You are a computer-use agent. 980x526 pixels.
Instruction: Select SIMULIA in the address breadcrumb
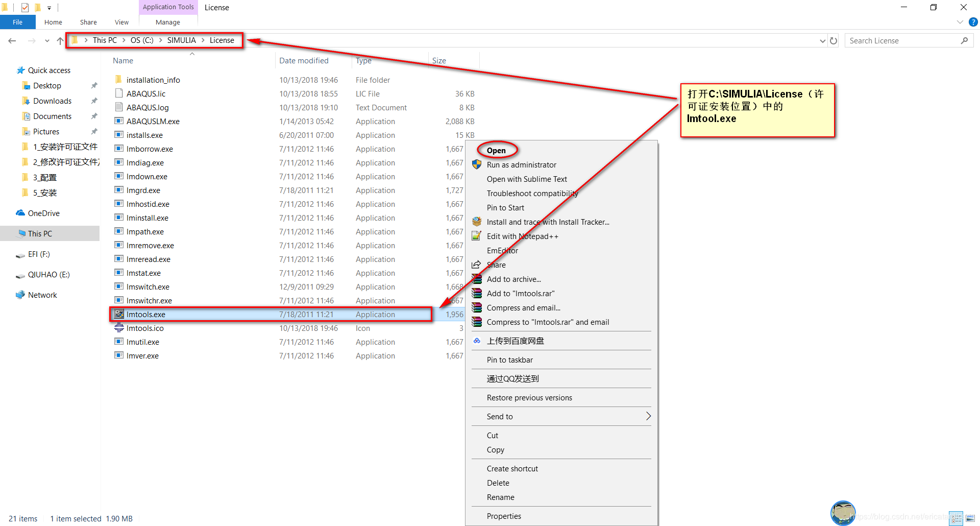pyautogui.click(x=181, y=40)
